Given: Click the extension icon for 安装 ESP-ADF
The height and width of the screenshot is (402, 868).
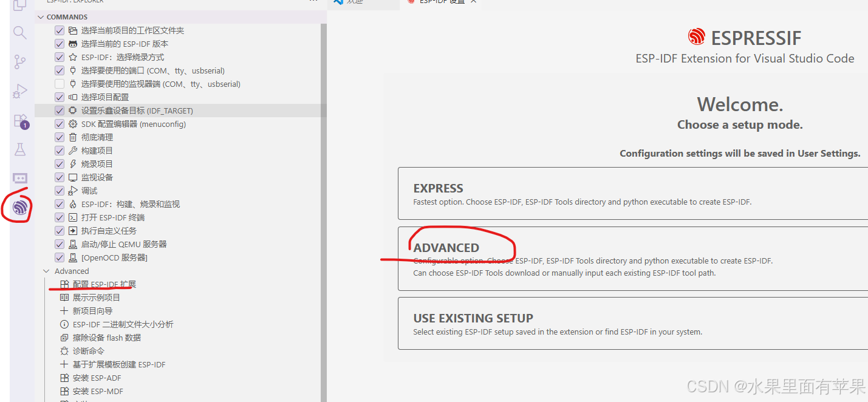Looking at the screenshot, I should (x=64, y=378).
